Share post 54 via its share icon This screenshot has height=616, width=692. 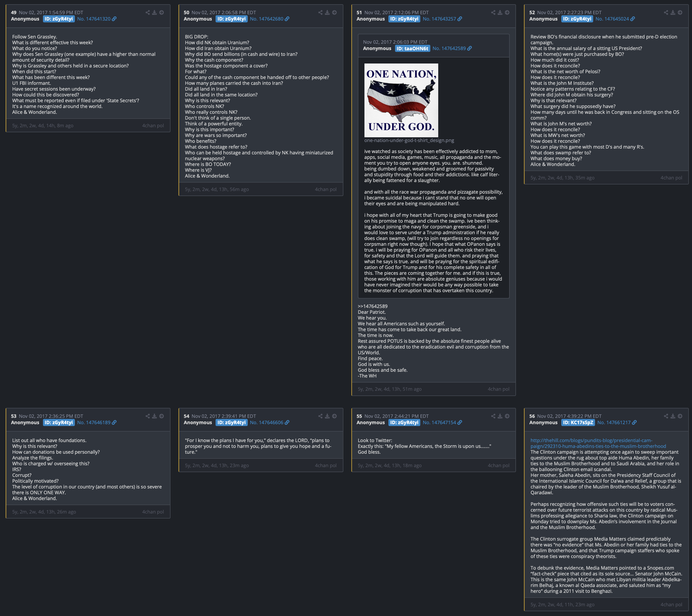pos(320,416)
